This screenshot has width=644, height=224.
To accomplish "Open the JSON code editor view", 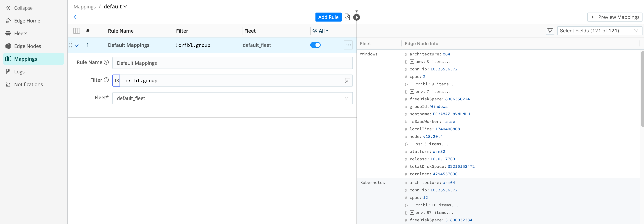I will (x=347, y=17).
